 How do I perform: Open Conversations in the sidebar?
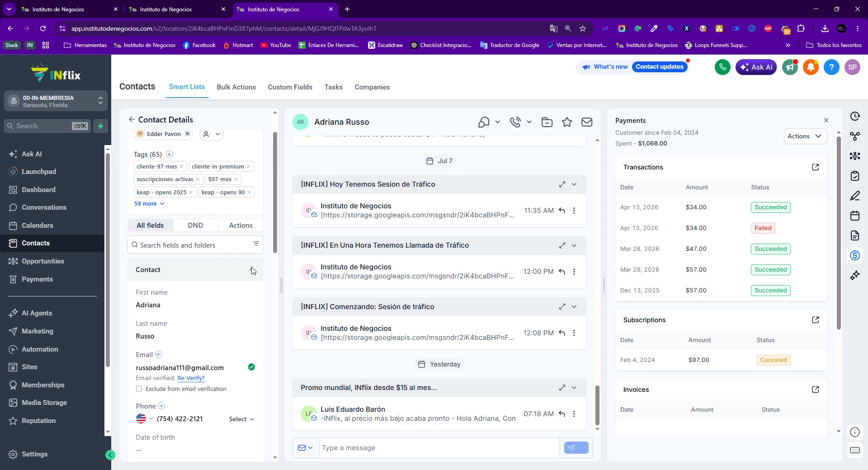pos(44,207)
